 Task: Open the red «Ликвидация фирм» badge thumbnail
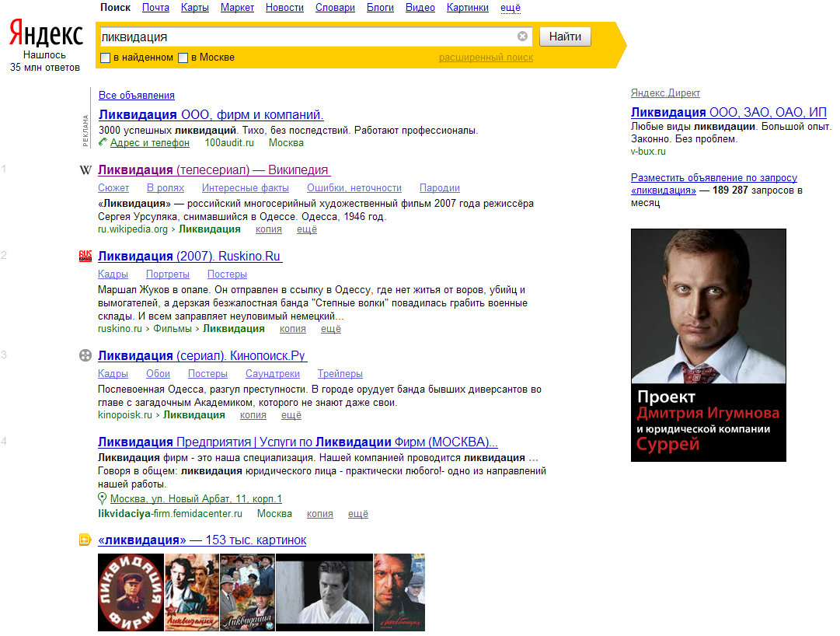tap(131, 592)
